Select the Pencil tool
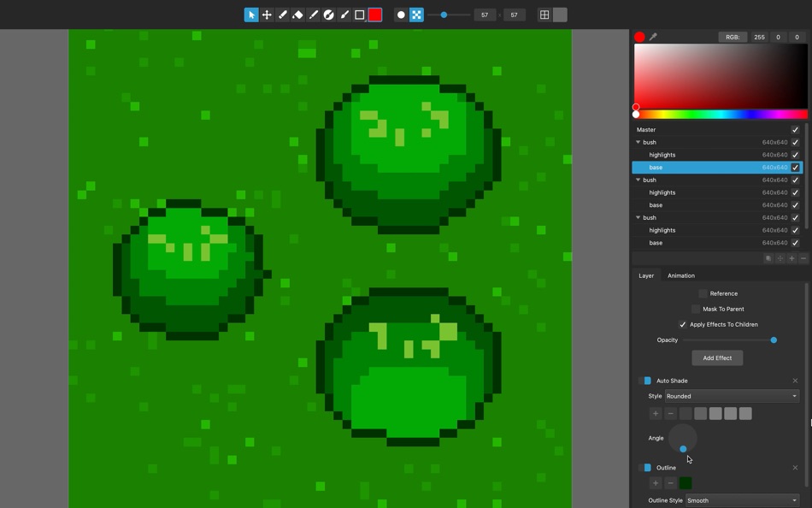Image resolution: width=812 pixels, height=508 pixels. 282,15
